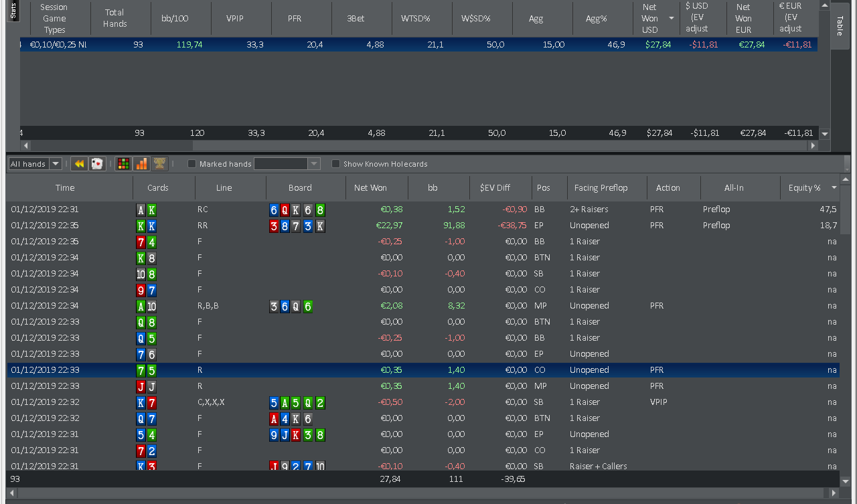The height and width of the screenshot is (504, 857).
Task: Enable Show Known Holecards checkbox
Action: pyautogui.click(x=336, y=164)
